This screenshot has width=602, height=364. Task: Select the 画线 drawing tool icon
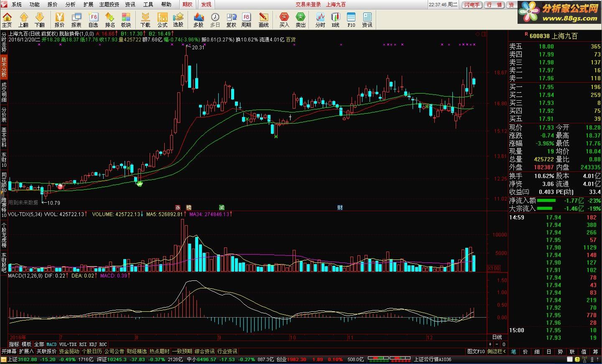click(264, 20)
